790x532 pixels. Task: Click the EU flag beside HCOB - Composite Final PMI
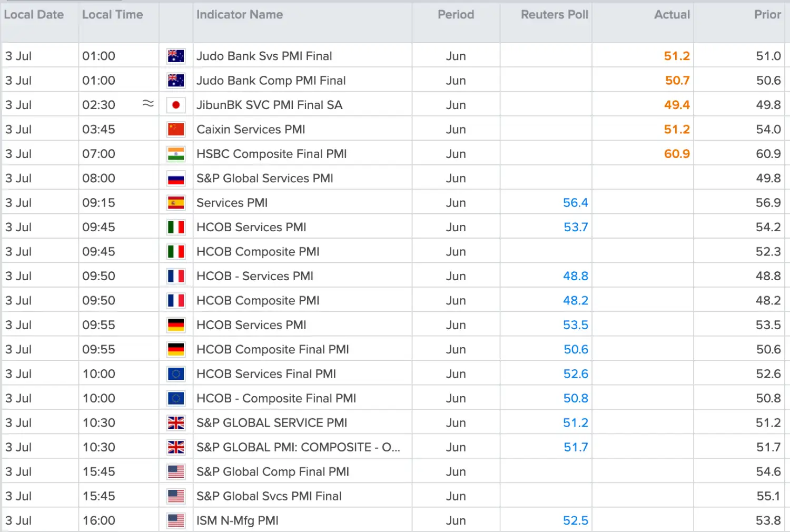176,399
